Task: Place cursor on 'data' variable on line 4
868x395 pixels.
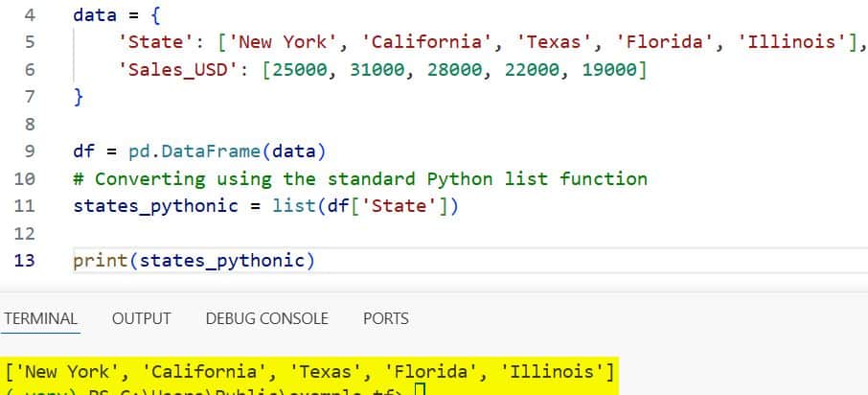Action: point(95,15)
